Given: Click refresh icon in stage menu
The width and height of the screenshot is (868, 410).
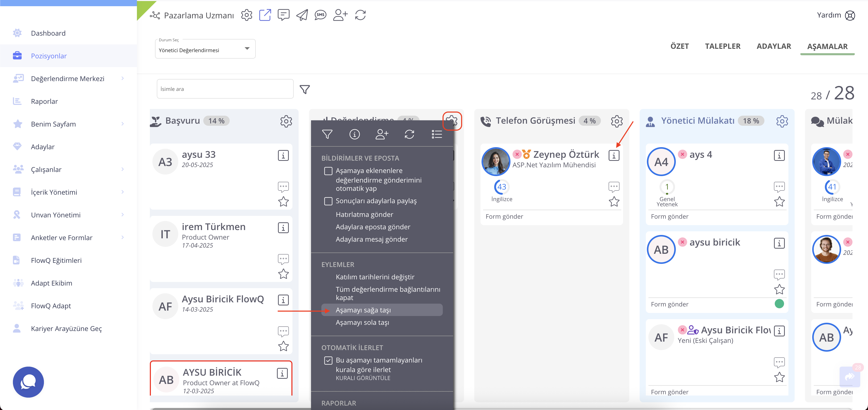Looking at the screenshot, I should pyautogui.click(x=409, y=135).
